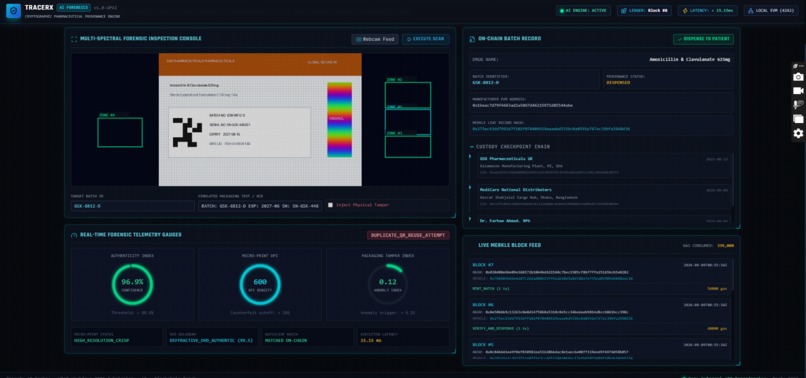Click the Authenticity Index 96.9% gauge
The height and width of the screenshot is (378, 806).
click(132, 284)
